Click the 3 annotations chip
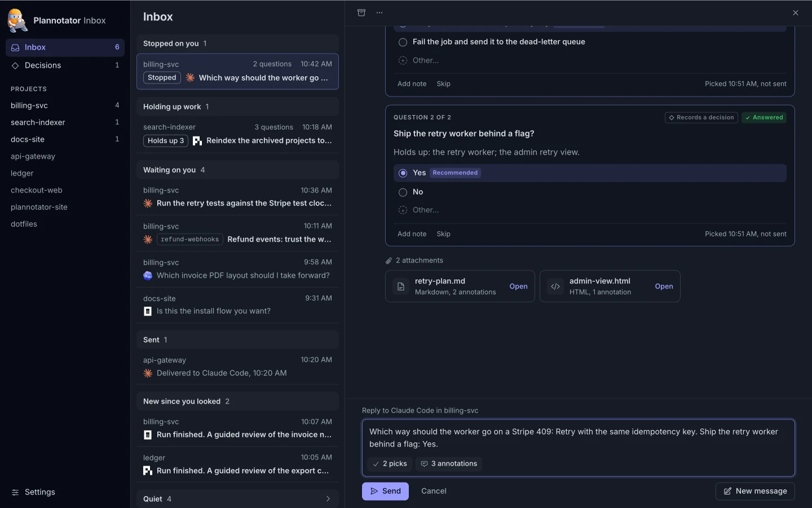 449,464
